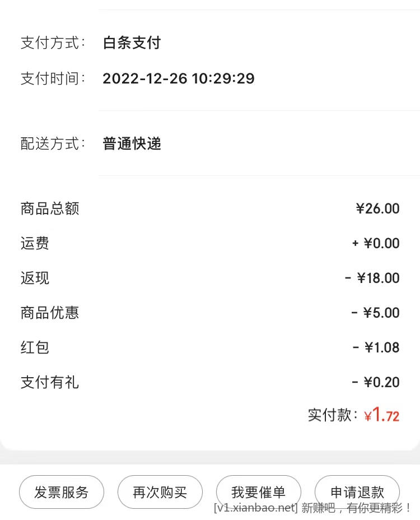Click the 支付有礼 row label
This screenshot has width=420, height=520.
[50, 382]
